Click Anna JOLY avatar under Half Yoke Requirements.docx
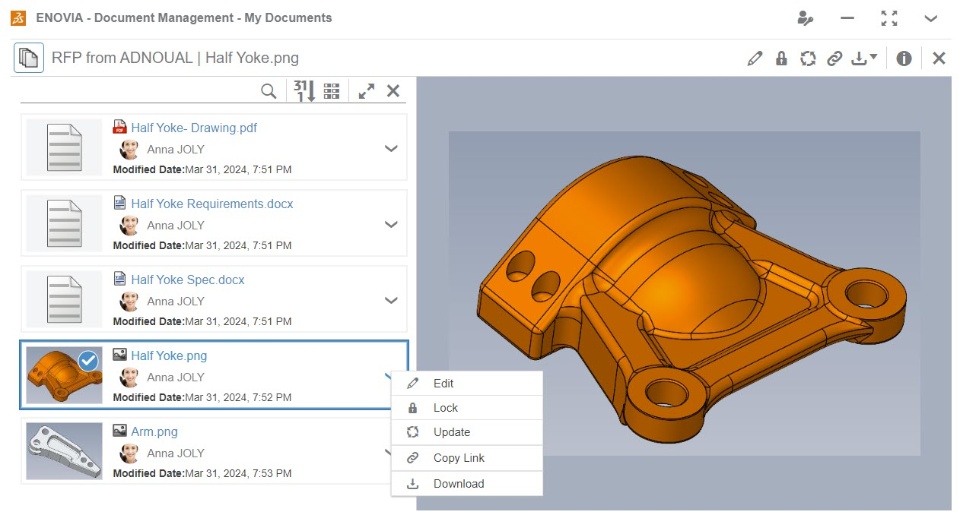Screen dimensions: 960x515 click(129, 225)
